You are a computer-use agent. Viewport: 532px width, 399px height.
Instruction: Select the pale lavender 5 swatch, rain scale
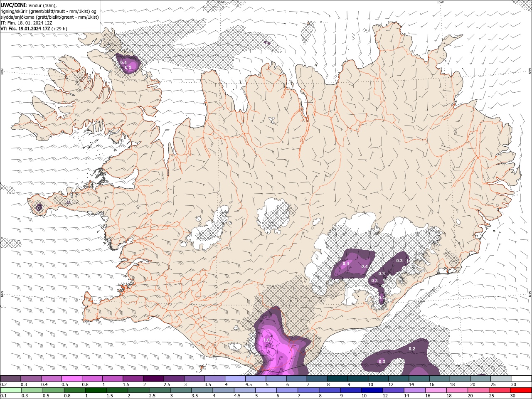click(x=266, y=390)
